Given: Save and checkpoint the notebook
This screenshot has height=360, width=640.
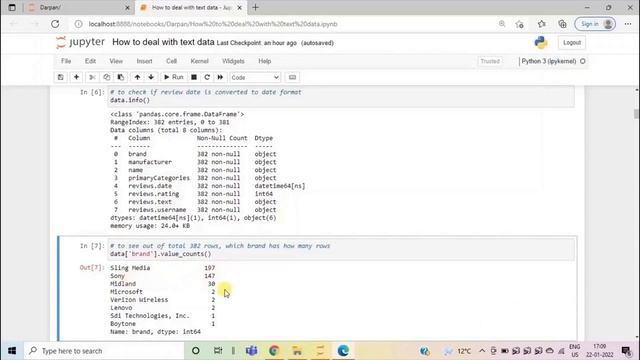Looking at the screenshot, I should point(60,77).
